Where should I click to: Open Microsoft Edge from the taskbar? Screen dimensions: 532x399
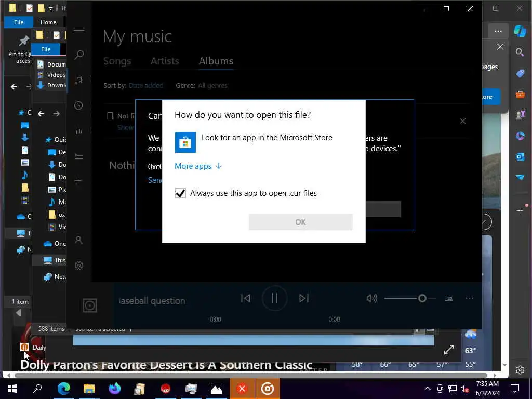tap(63, 389)
